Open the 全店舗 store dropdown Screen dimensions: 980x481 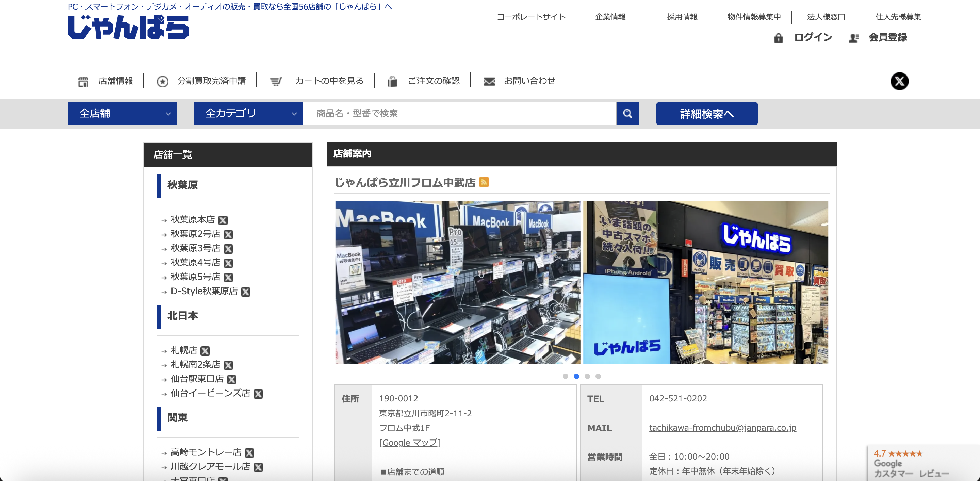point(122,113)
